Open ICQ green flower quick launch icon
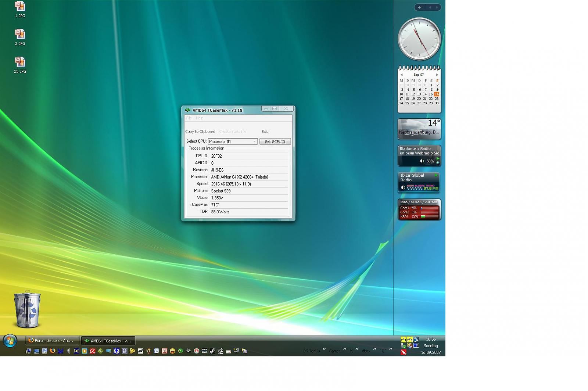 pos(180,351)
